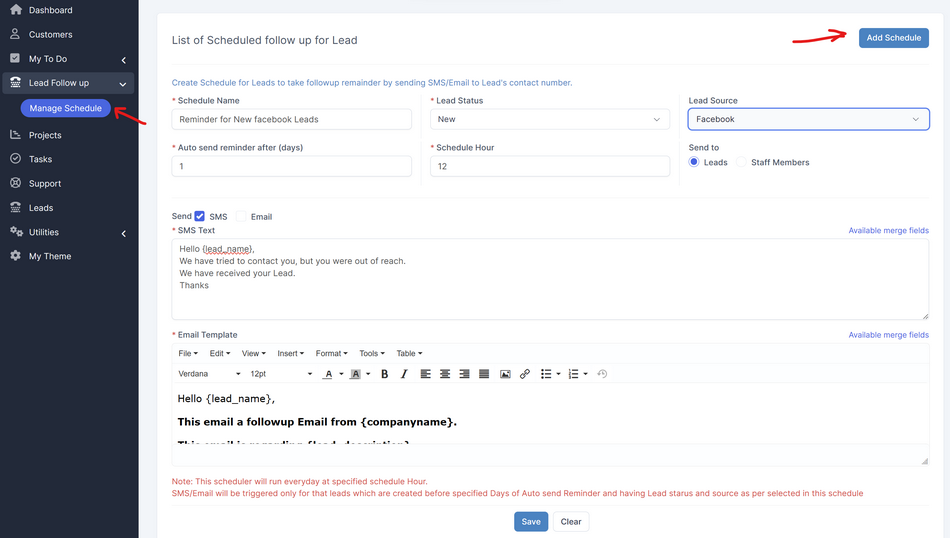This screenshot has width=950, height=538.
Task: Apply a numbered list in the editor
Action: click(x=573, y=374)
